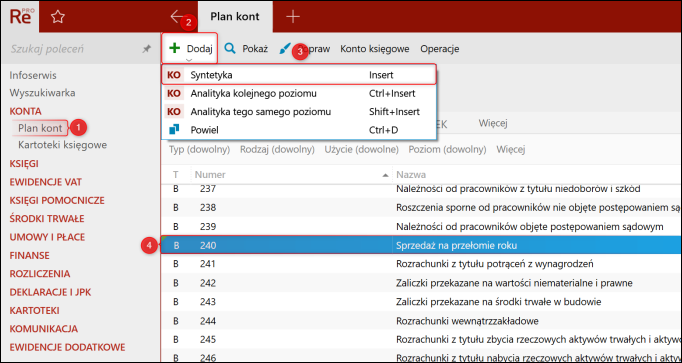Choose Analityka kolejnego poziomu menu entry
The image size is (682, 363).
[x=299, y=93]
